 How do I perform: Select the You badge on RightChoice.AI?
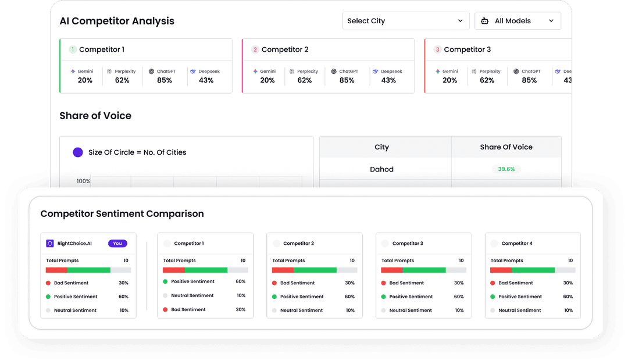pyautogui.click(x=117, y=243)
